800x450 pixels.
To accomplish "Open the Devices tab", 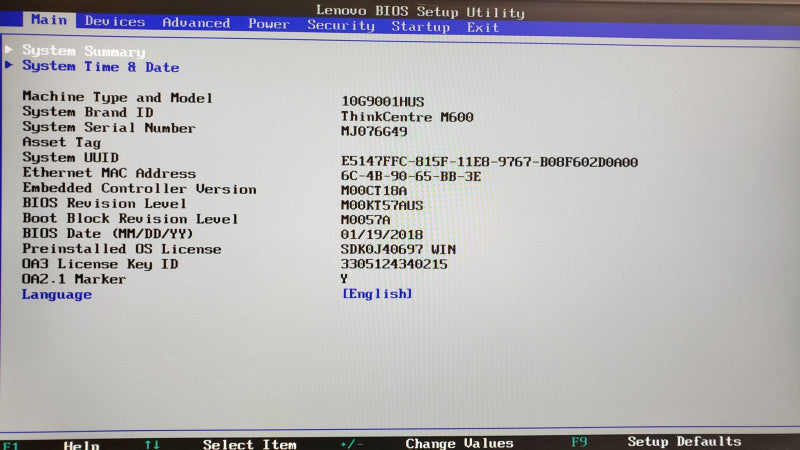I will [x=115, y=21].
